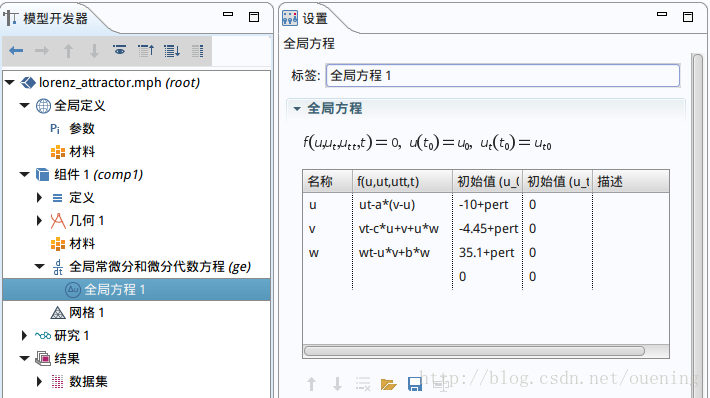Select the equation cell wt-u*v+b*w
This screenshot has width=710, height=398.
402,252
